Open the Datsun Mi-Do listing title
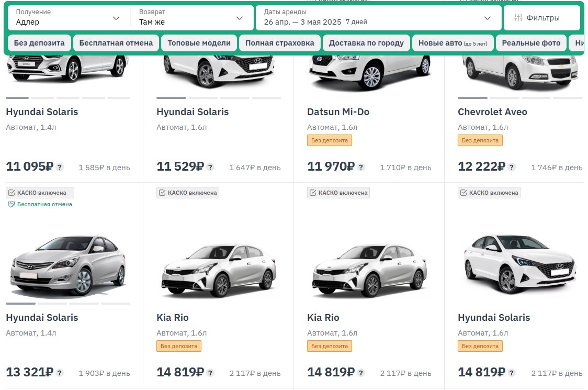The width and height of the screenshot is (588, 390). pos(338,112)
